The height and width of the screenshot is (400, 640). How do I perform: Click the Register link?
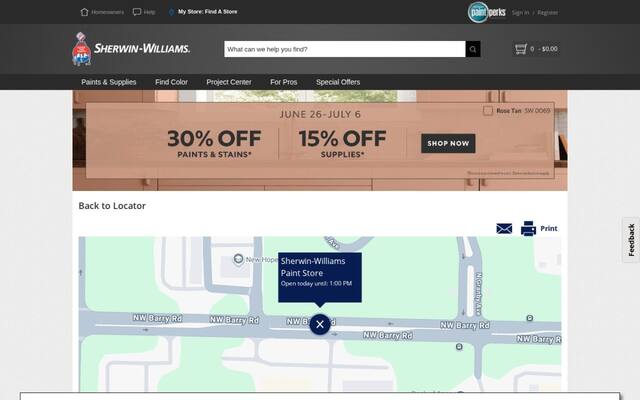pos(548,13)
